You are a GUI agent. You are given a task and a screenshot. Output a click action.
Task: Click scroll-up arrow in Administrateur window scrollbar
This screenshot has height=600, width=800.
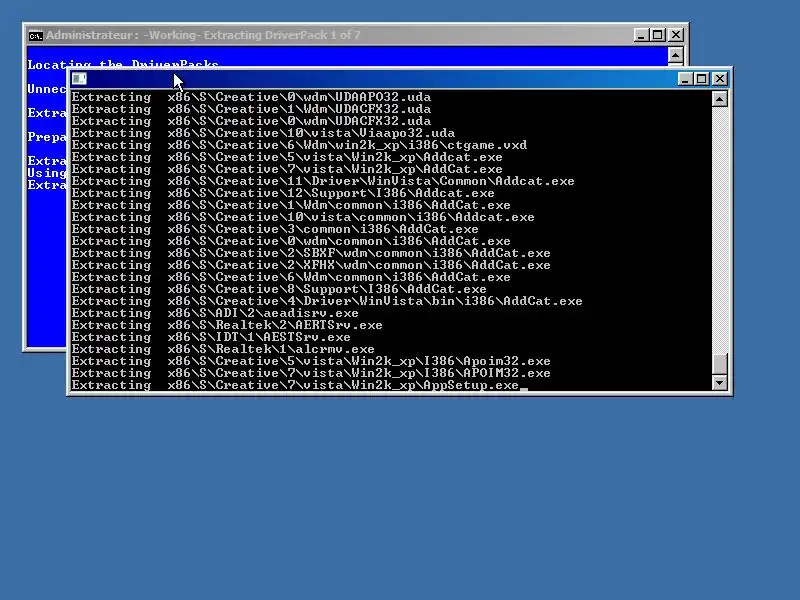click(676, 55)
